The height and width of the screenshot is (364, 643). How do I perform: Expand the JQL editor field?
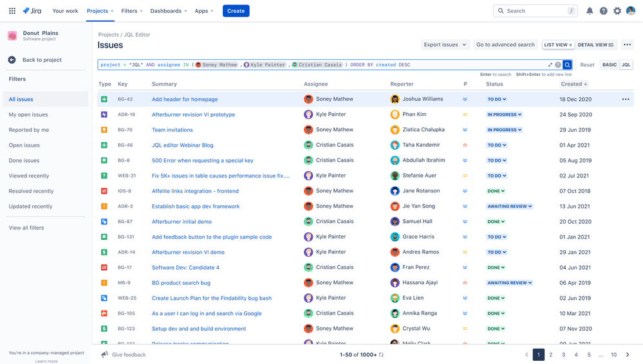550,65
